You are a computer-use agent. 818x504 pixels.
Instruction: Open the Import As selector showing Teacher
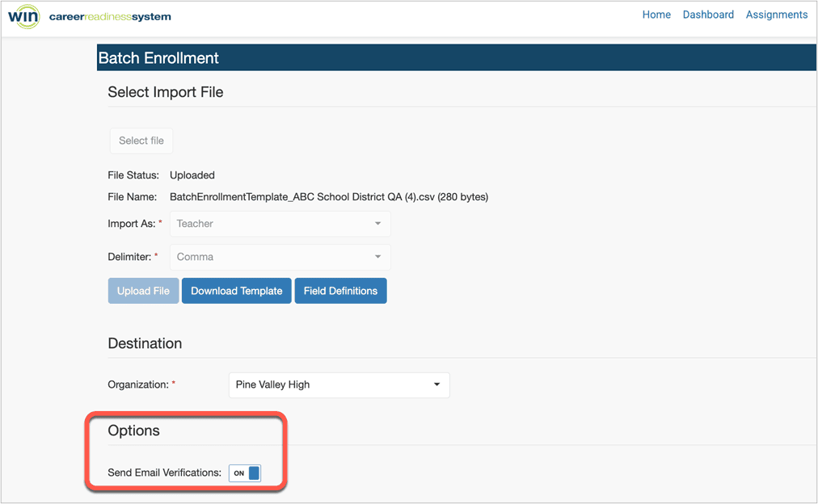(279, 224)
